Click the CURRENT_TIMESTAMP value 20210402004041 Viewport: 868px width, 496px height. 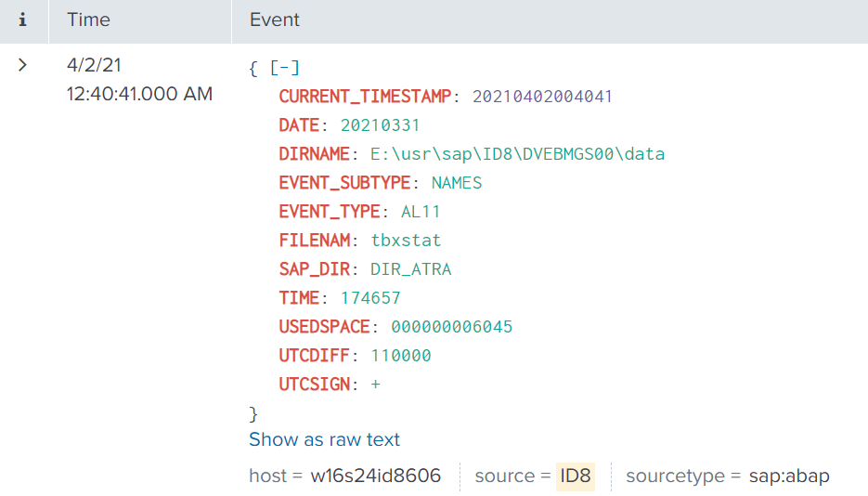(542, 97)
